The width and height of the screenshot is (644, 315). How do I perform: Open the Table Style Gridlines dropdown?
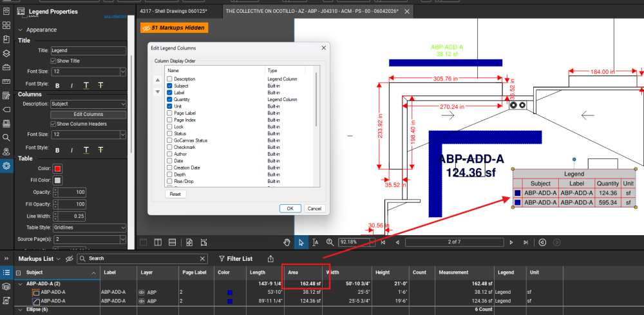(88, 227)
